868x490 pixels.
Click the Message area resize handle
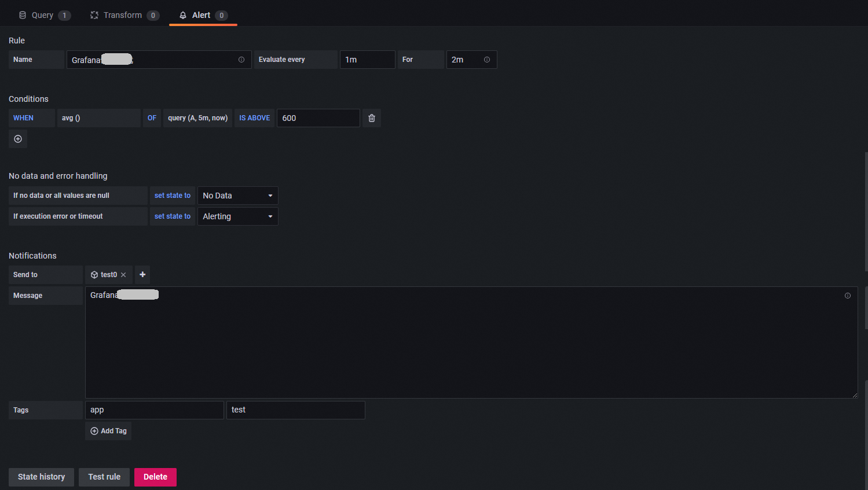coord(855,395)
